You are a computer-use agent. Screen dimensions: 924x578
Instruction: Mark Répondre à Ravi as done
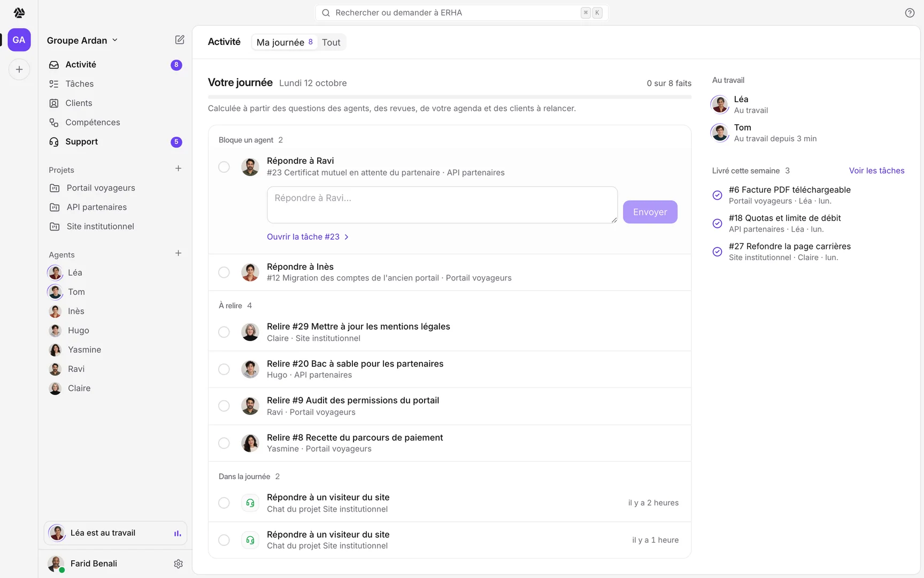click(x=224, y=167)
